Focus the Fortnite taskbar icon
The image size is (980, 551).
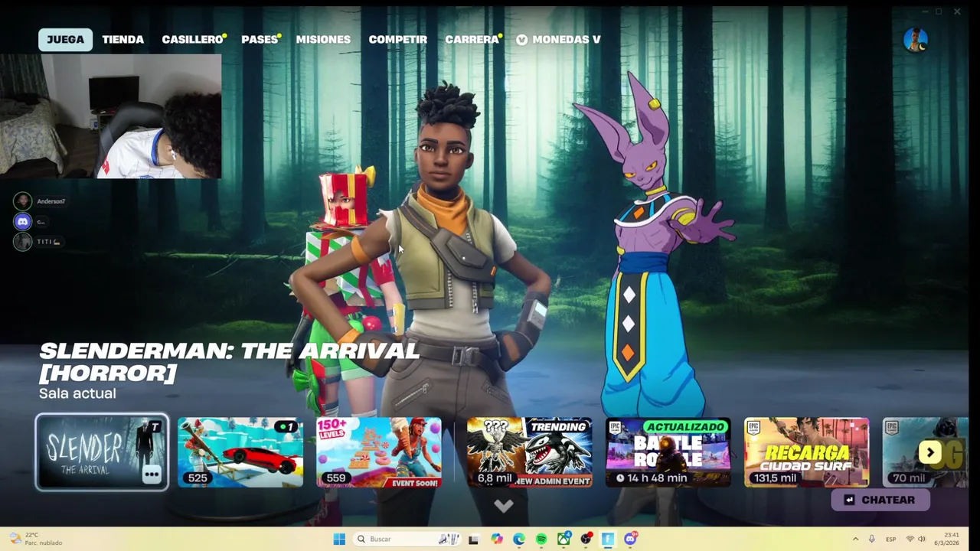coord(608,539)
